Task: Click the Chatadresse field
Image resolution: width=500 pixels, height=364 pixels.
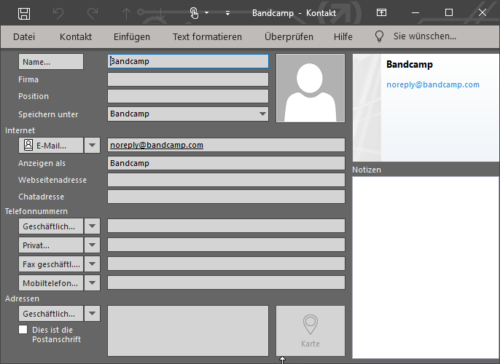Action: tap(226, 196)
